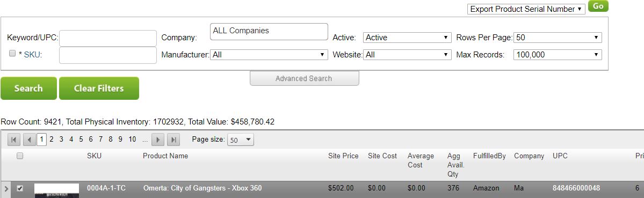
Task: Go to the next page of results
Action: 158,140
